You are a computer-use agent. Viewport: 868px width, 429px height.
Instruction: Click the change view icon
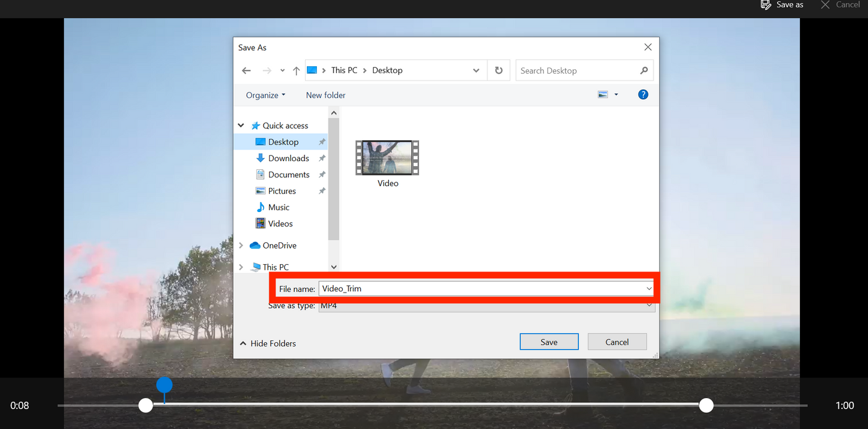603,94
